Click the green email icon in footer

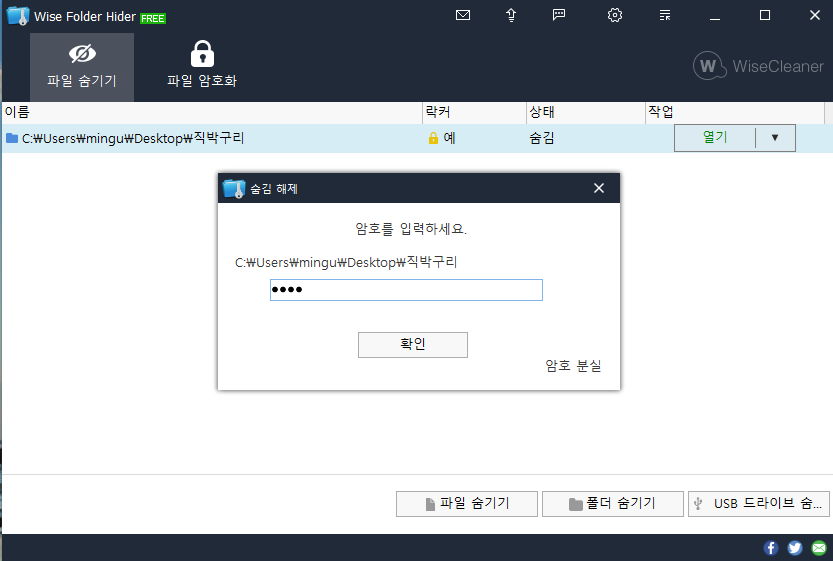tap(819, 548)
